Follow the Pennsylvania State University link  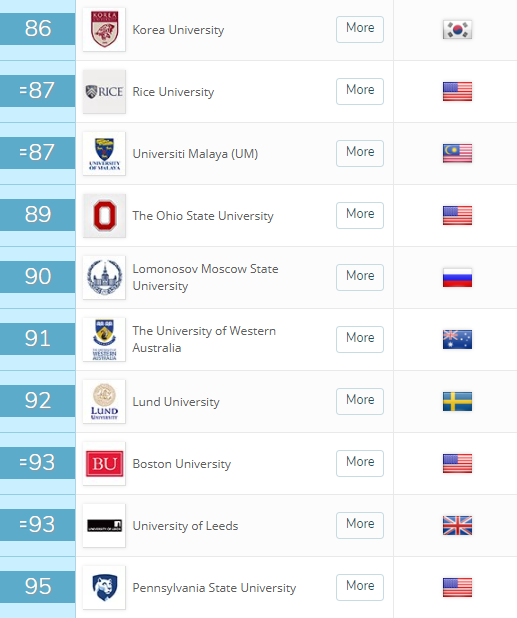point(214,588)
